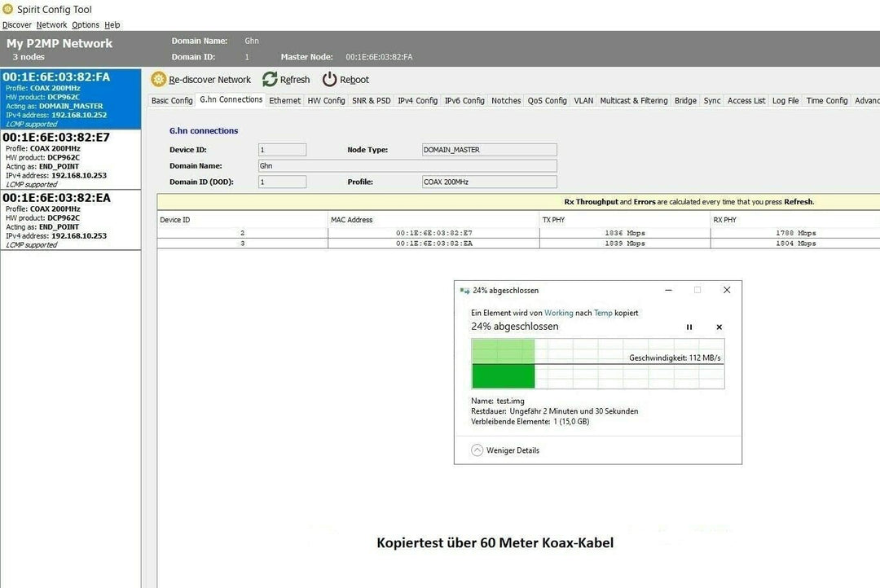This screenshot has width=880, height=588.
Task: Click the copy dialog title bar icon
Action: 464,291
